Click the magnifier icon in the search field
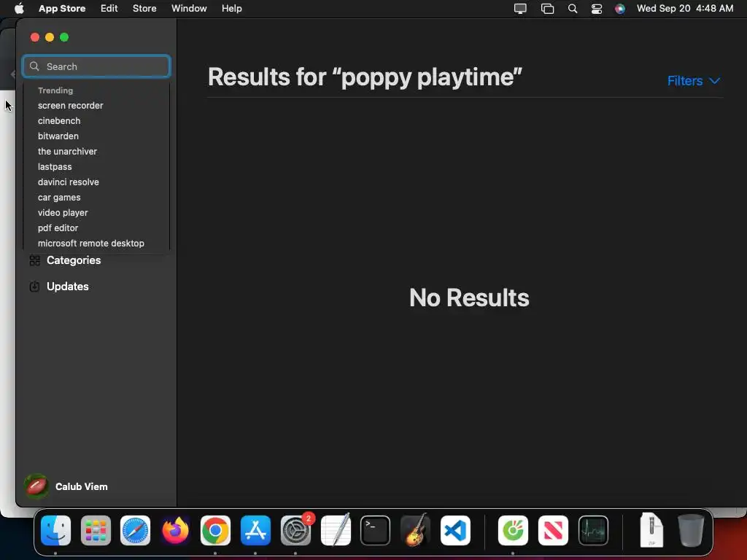 click(34, 66)
